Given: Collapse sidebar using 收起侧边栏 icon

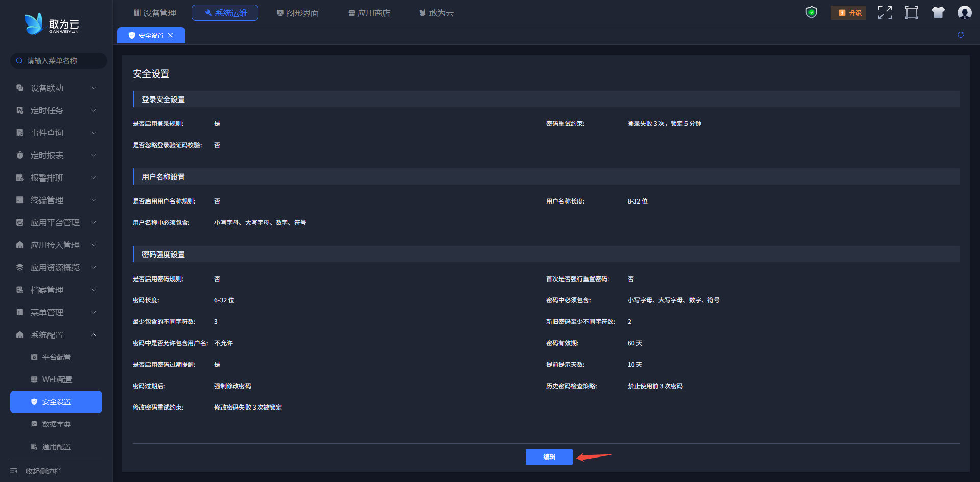Looking at the screenshot, I should 14,471.
